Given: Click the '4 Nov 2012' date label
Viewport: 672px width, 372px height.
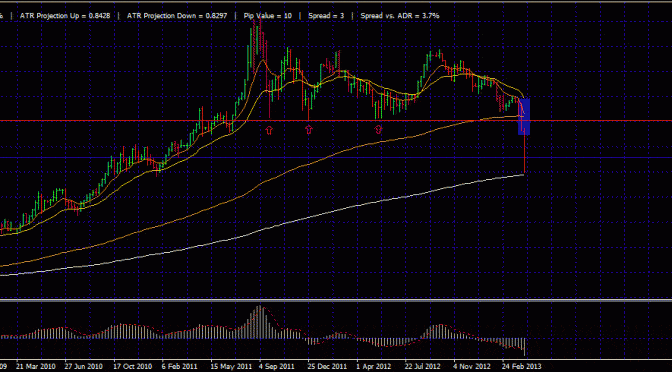Looking at the screenshot, I should [x=472, y=367].
